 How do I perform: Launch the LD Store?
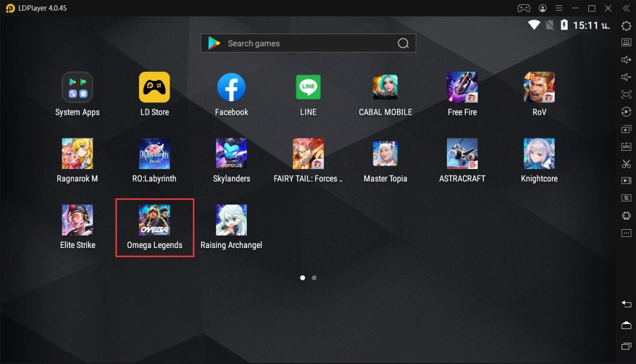(154, 87)
